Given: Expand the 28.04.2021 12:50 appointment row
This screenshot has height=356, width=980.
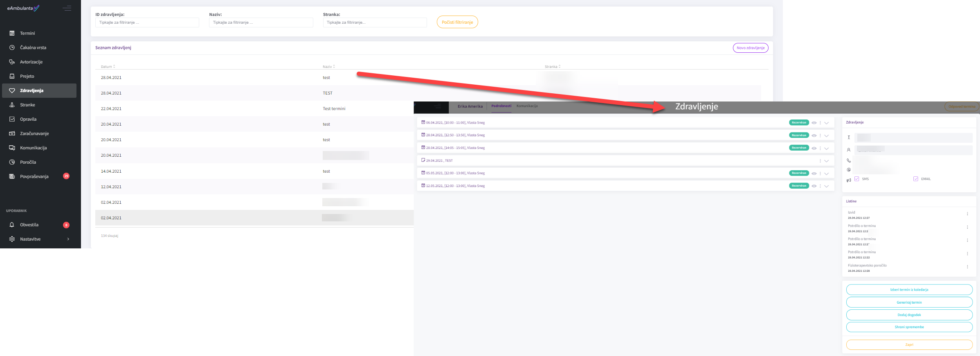Looking at the screenshot, I should (x=827, y=135).
